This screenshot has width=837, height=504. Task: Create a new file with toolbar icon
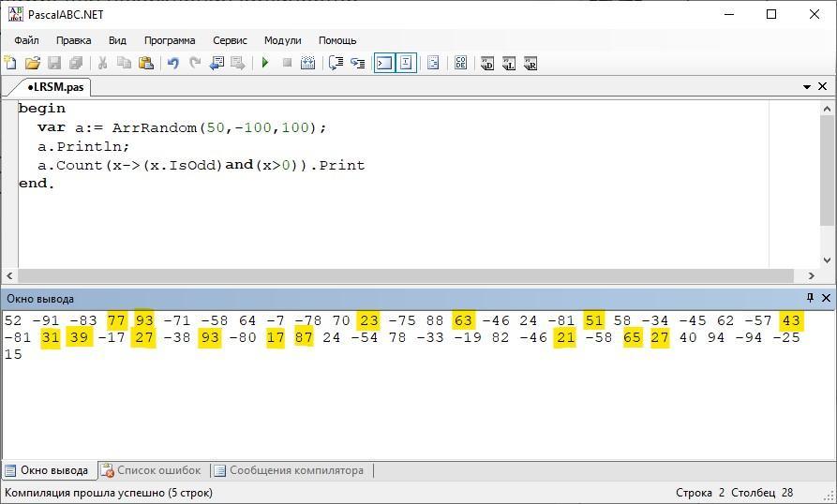click(10, 63)
